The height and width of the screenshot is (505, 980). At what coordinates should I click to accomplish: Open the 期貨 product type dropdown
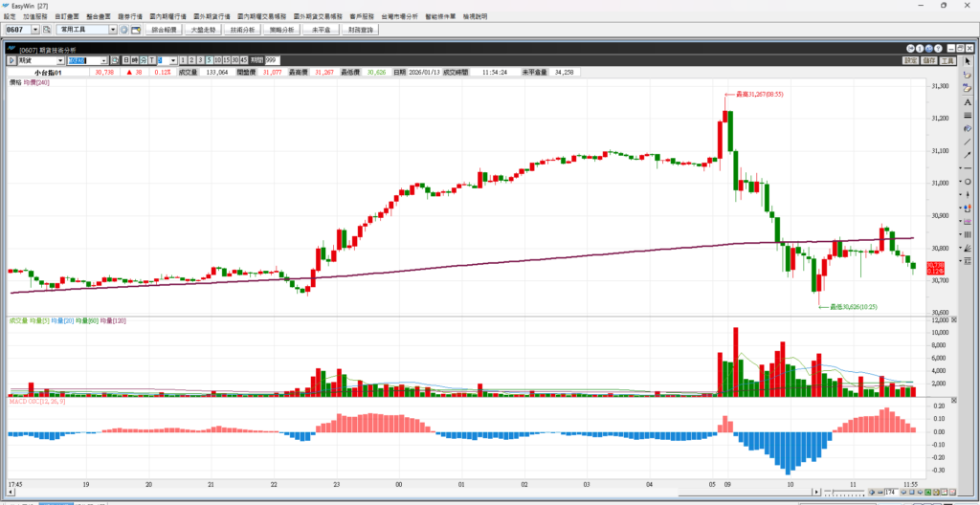pos(60,60)
